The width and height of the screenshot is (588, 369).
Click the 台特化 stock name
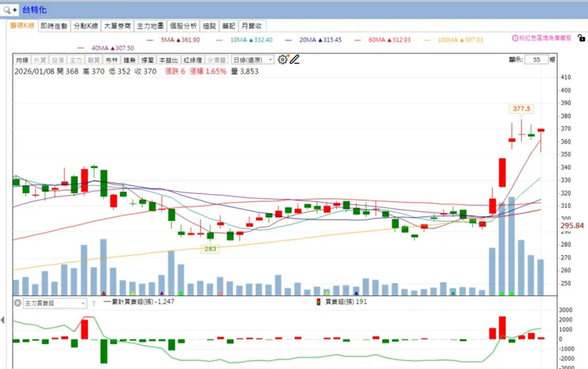point(34,10)
